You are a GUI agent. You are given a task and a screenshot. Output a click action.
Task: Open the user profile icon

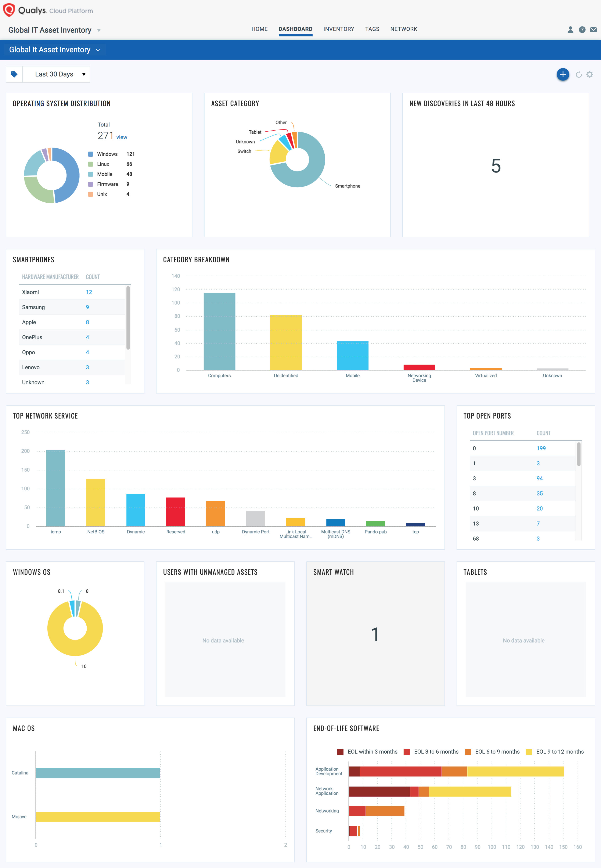point(570,29)
